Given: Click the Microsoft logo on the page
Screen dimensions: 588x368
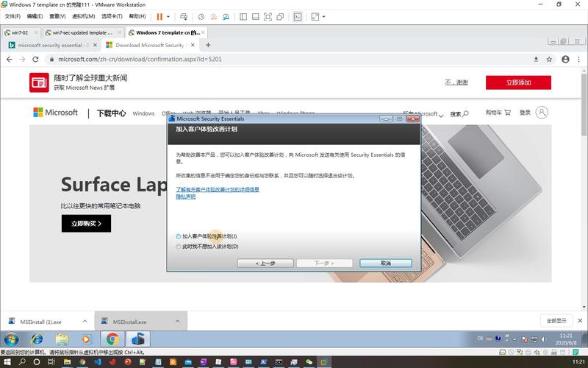Looking at the screenshot, I should pyautogui.click(x=55, y=113).
